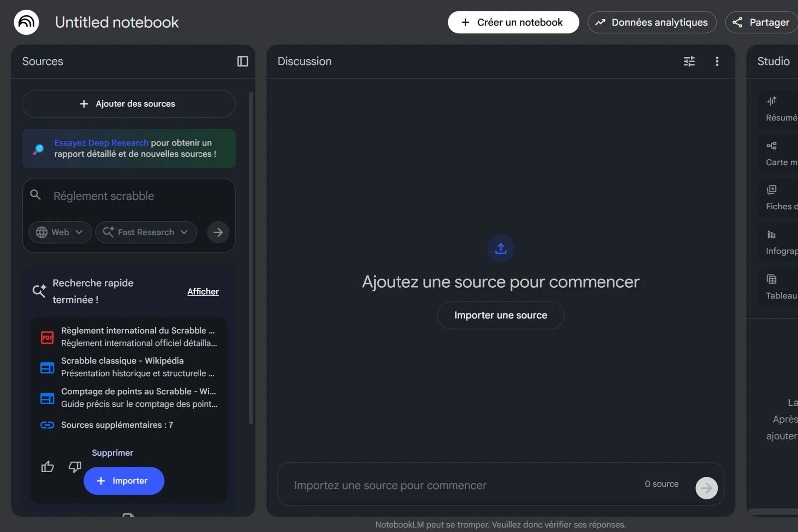
Task: Open Règlement international du Scrabble PDF source
Action: (x=130, y=337)
